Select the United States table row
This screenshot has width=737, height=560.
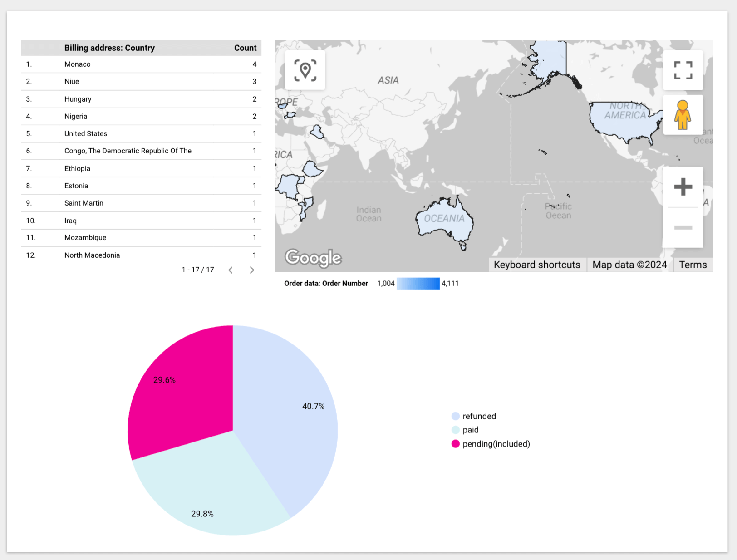[141, 134]
